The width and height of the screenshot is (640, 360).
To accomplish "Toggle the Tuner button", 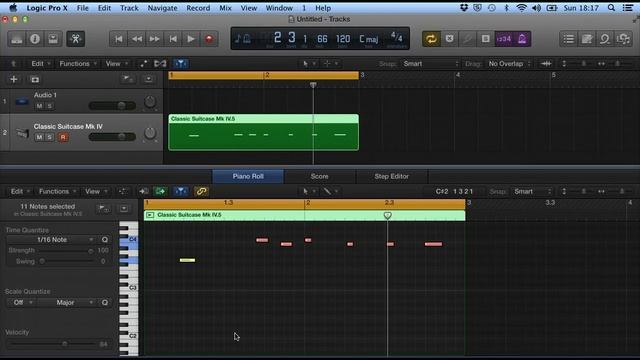I will [467, 39].
